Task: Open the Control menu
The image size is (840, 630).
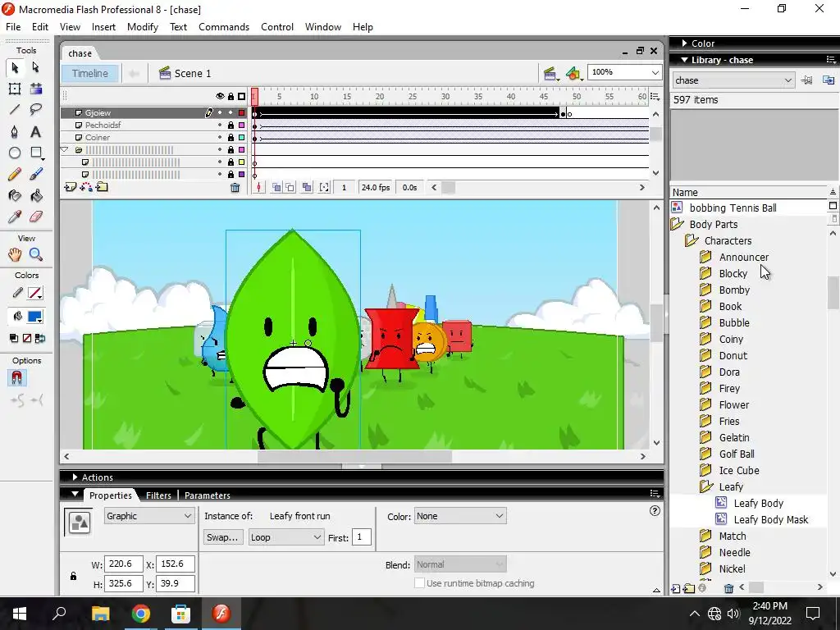Action: coord(277,27)
